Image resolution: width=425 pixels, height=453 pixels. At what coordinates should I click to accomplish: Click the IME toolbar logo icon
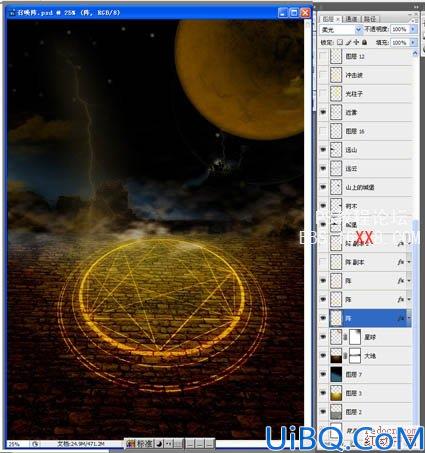pyautogui.click(x=131, y=444)
